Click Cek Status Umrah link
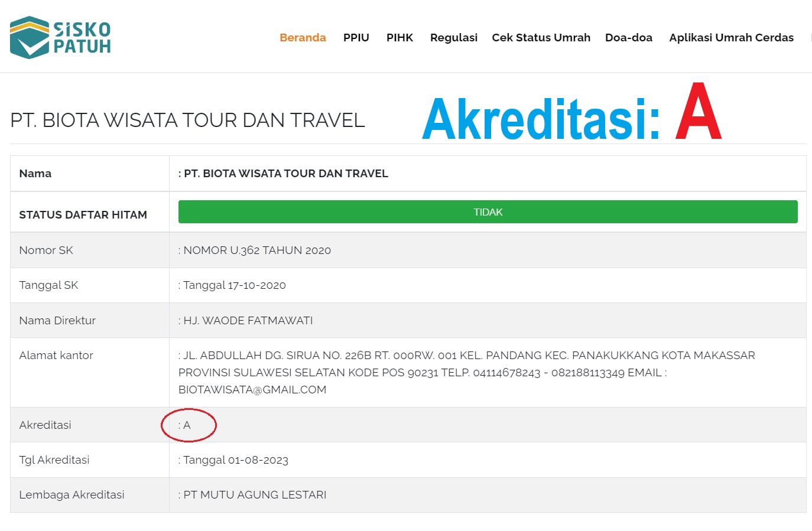Image resolution: width=812 pixels, height=531 pixels. [x=541, y=37]
